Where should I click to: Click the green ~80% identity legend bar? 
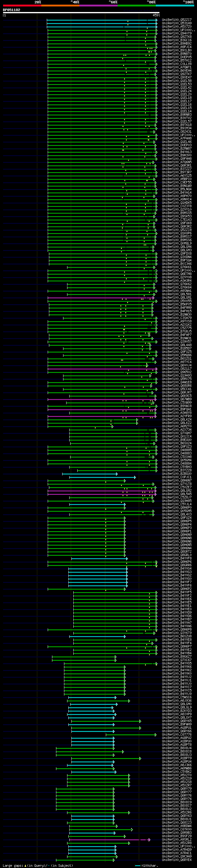tap(136, 6)
